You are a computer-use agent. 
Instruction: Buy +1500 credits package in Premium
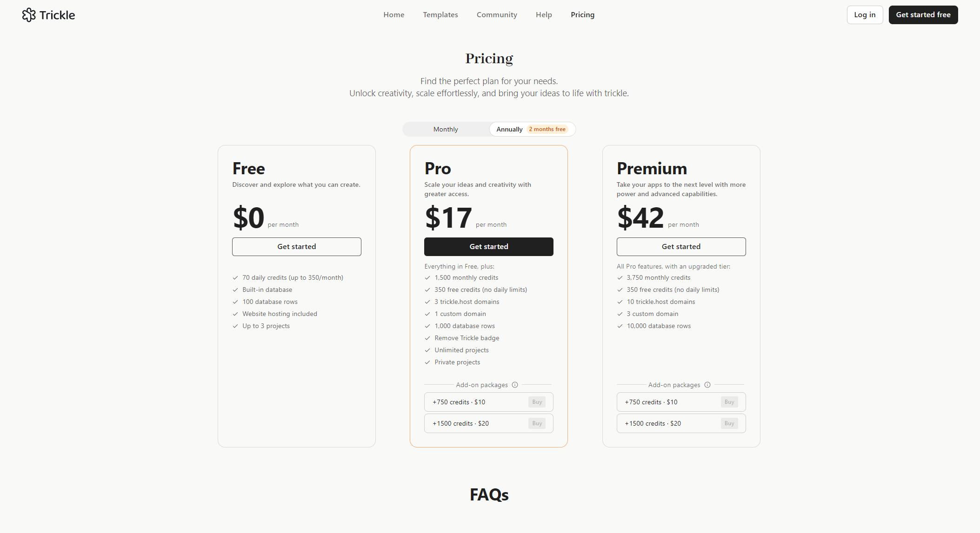click(x=729, y=423)
